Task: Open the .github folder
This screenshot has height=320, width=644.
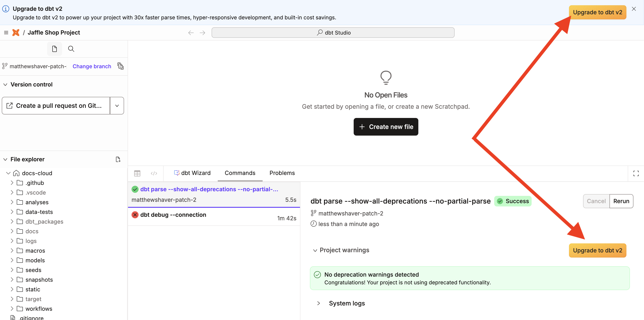Action: pyautogui.click(x=35, y=183)
